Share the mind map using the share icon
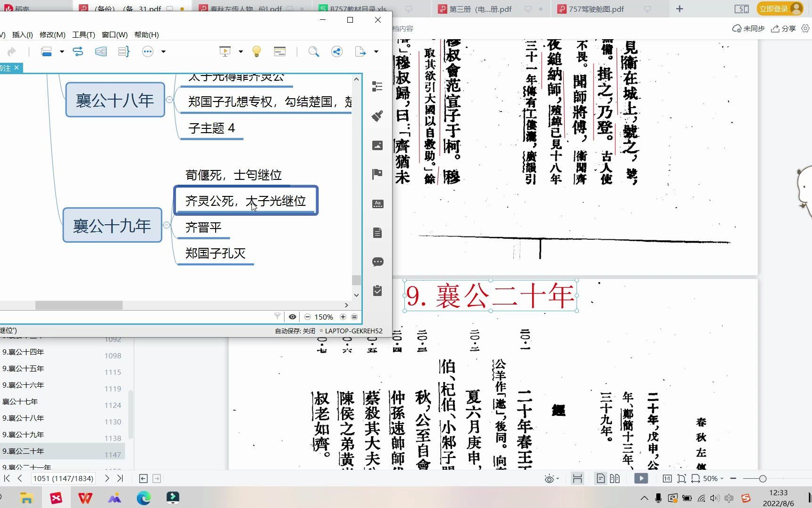This screenshot has height=508, width=812. pyautogui.click(x=337, y=51)
